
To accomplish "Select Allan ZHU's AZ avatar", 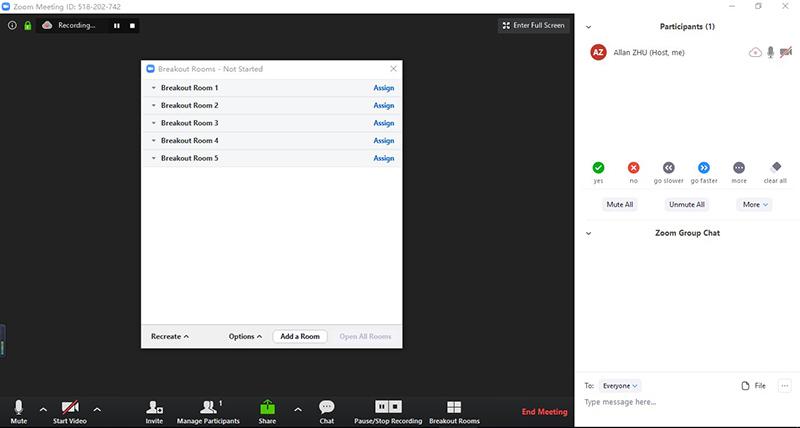I will point(598,52).
